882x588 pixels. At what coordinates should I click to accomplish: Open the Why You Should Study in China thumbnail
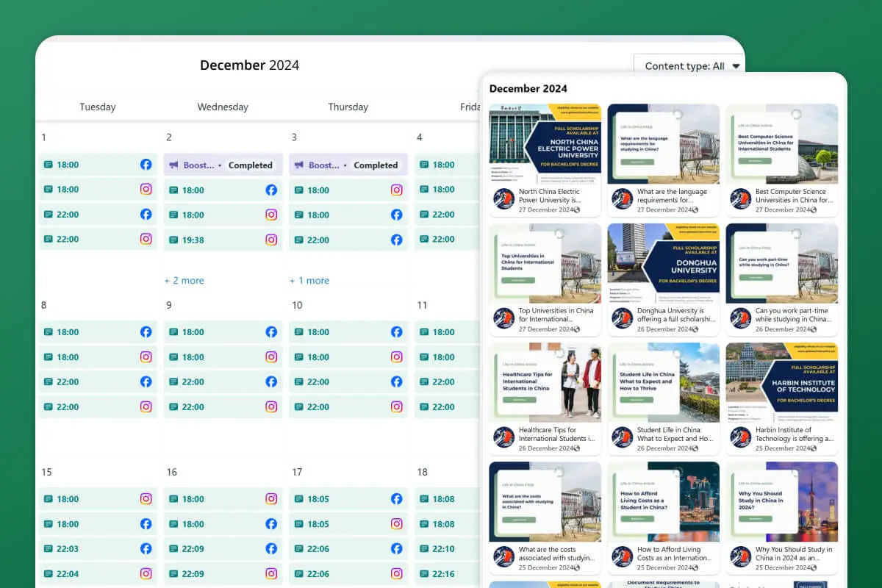[782, 501]
